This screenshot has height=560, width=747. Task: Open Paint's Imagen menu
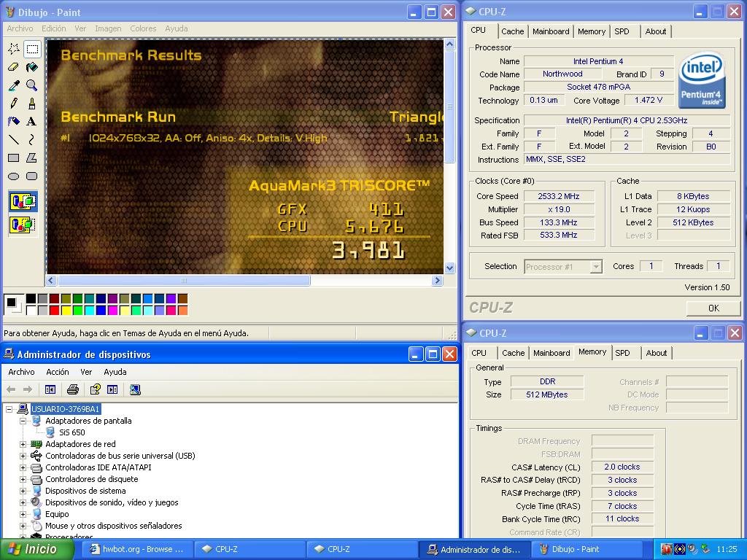tap(108, 28)
